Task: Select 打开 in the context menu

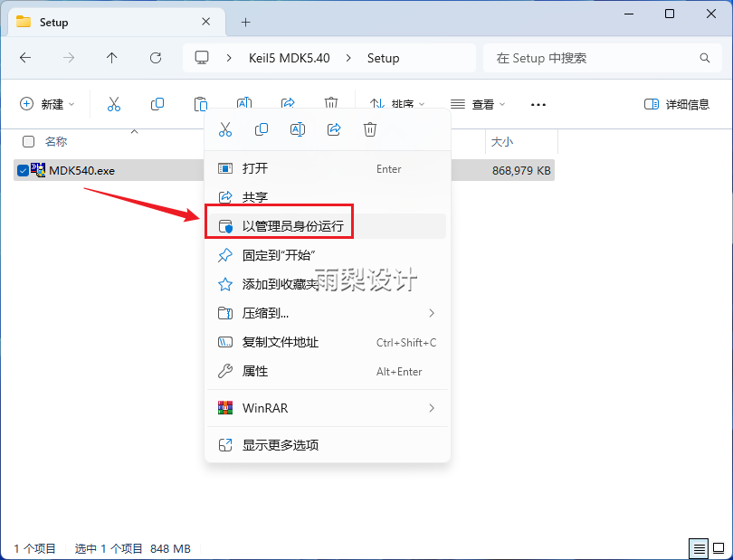Action: [x=328, y=168]
